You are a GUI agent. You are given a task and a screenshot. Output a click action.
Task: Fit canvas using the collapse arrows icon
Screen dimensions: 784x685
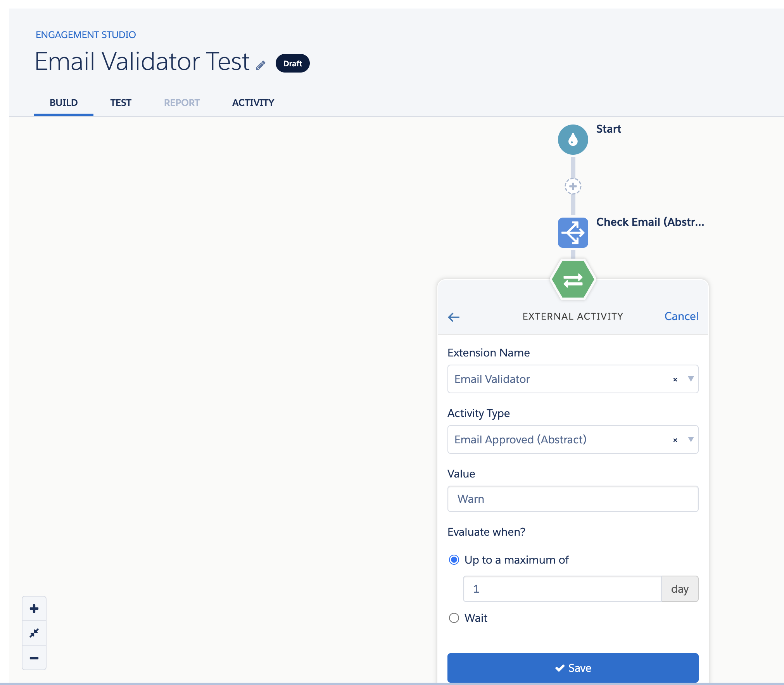pyautogui.click(x=34, y=633)
